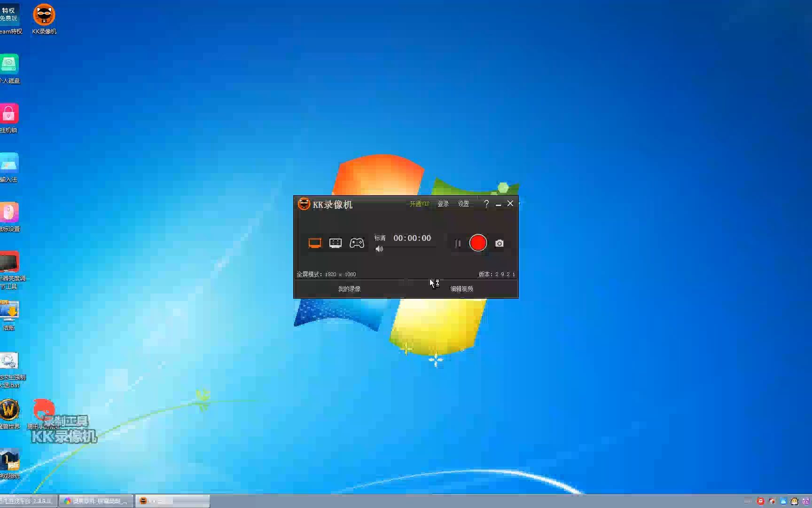Close the KK录像机 window
The image size is (812, 508).
tap(510, 203)
